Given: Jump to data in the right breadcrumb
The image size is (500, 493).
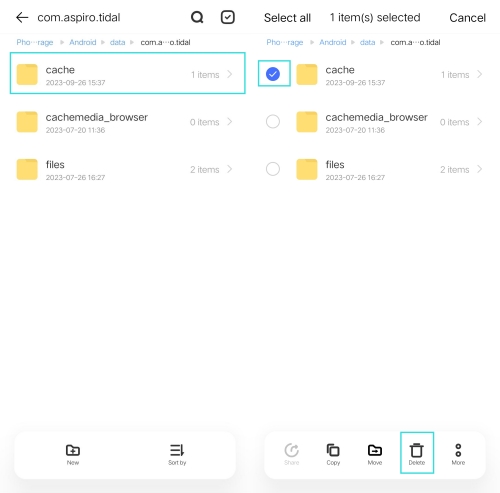Looking at the screenshot, I should point(367,42).
